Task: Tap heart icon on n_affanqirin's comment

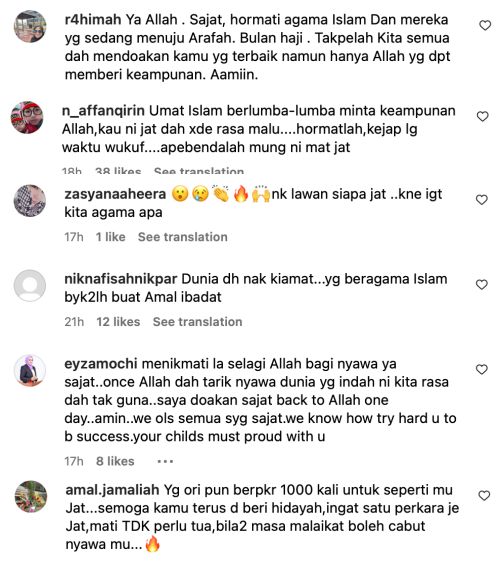Action: (482, 116)
